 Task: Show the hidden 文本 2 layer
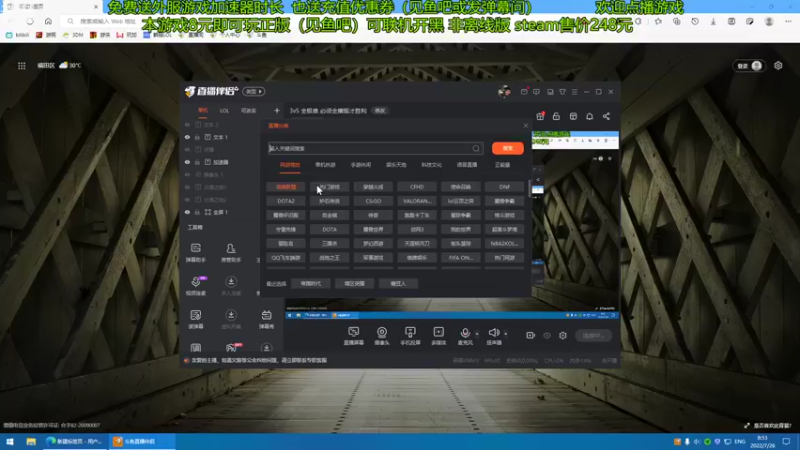click(x=187, y=124)
